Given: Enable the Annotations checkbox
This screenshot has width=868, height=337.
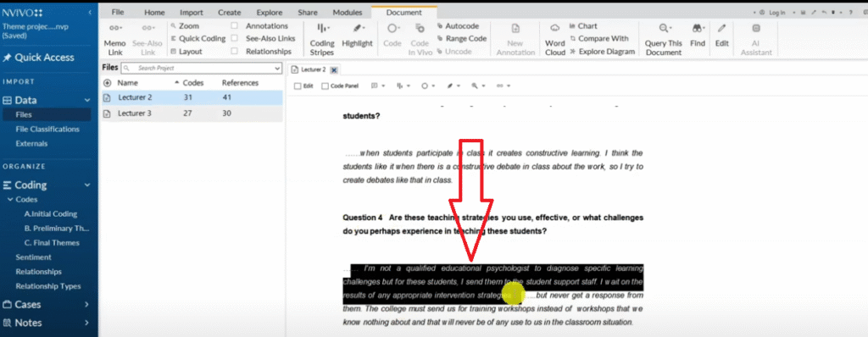Looking at the screenshot, I should [235, 26].
